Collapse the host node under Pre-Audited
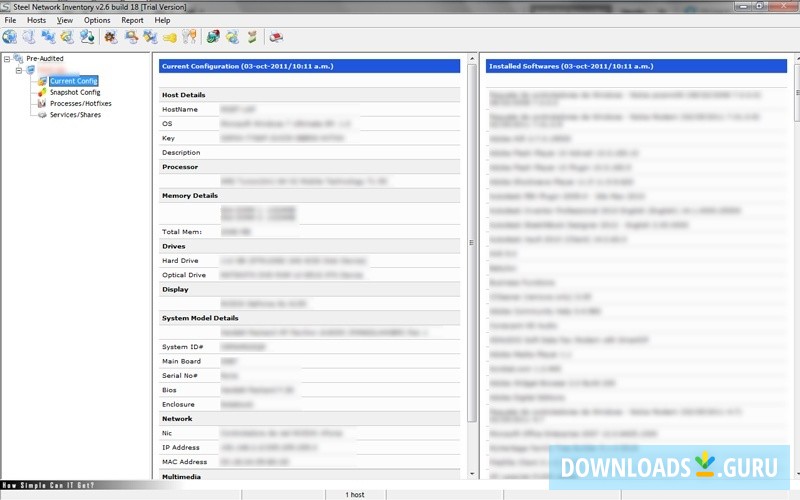The width and height of the screenshot is (800, 500). pyautogui.click(x=19, y=70)
